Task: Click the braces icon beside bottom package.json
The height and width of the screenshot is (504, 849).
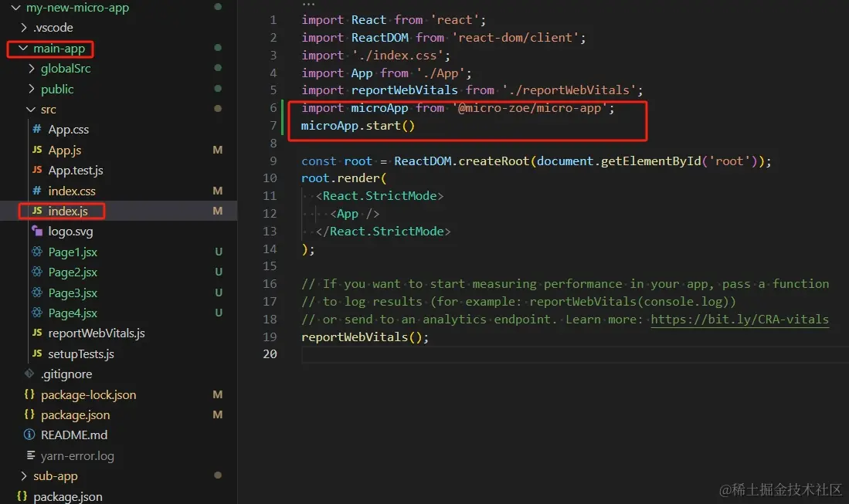Action: point(22,496)
